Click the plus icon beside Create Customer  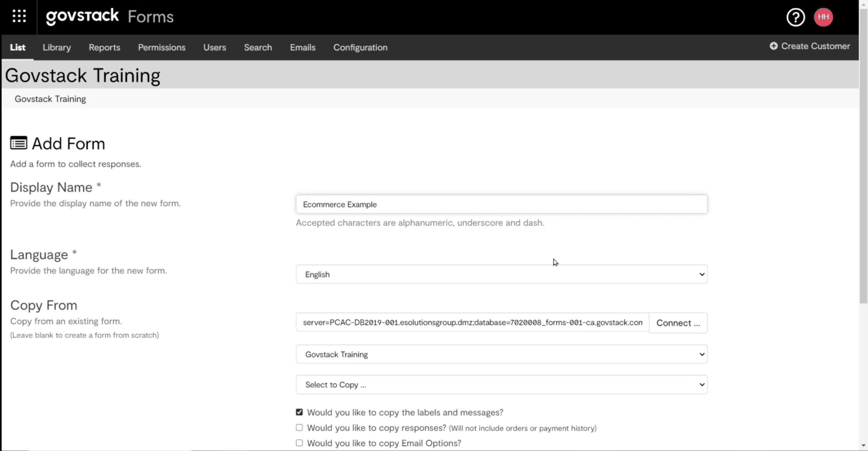click(773, 46)
